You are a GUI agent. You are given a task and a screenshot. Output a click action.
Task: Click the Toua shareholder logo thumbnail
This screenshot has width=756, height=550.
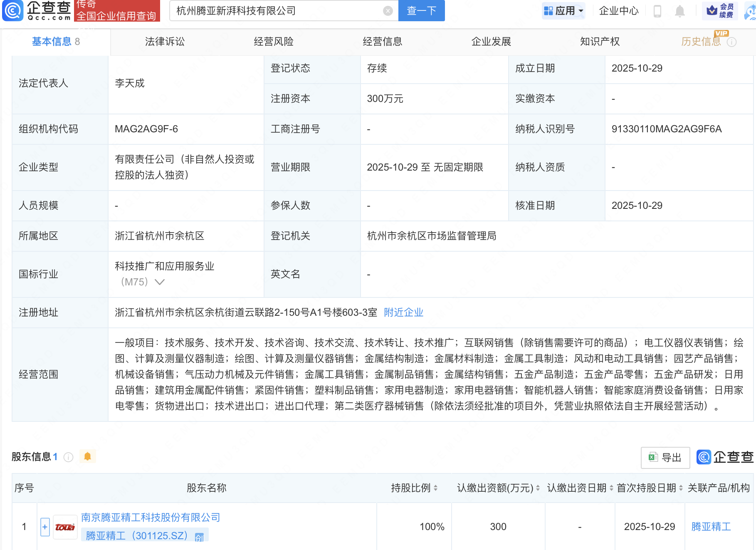[65, 527]
